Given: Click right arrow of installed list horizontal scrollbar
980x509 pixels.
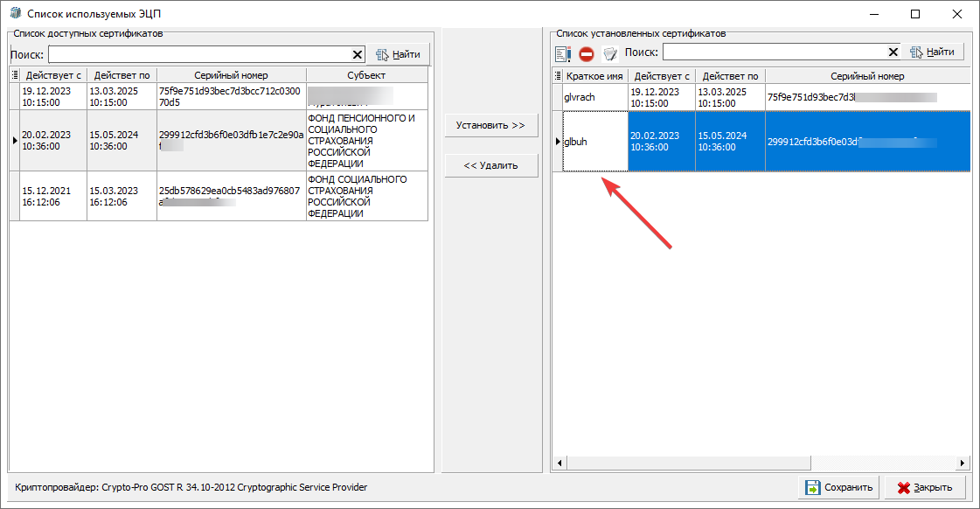Looking at the screenshot, I should (x=963, y=463).
